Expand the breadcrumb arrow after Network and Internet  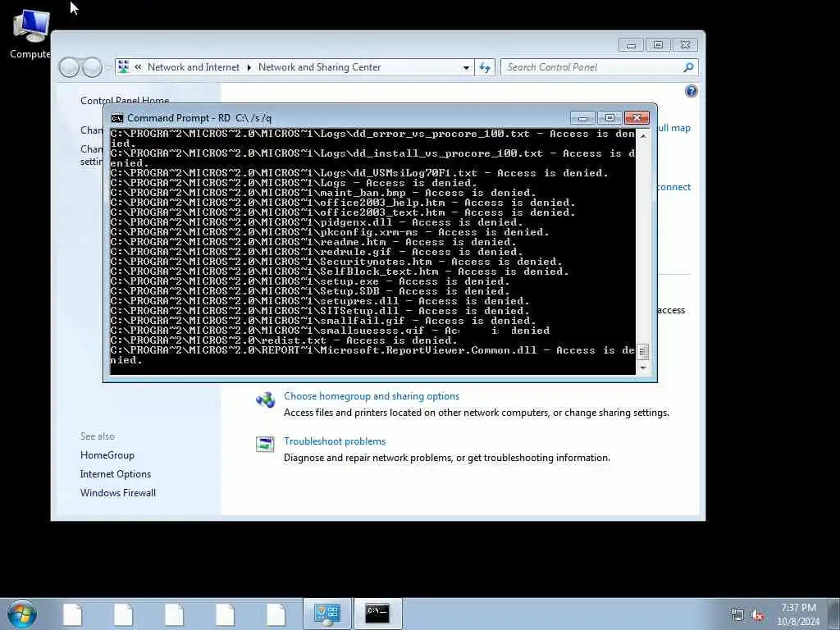[x=249, y=67]
